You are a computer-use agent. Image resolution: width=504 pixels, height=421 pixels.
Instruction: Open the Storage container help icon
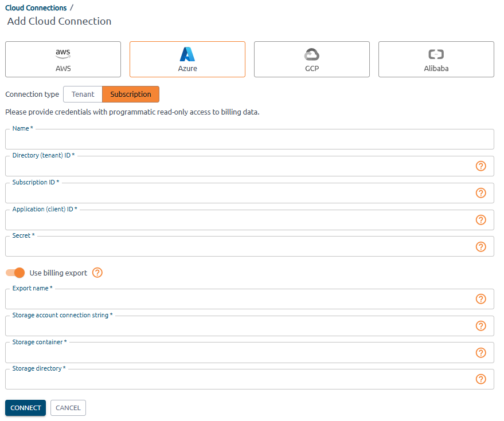tap(480, 352)
